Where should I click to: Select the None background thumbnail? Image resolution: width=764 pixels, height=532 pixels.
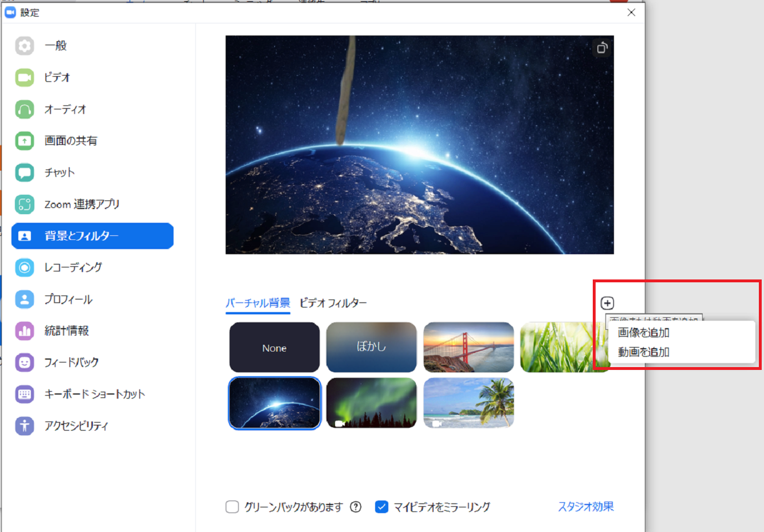[274, 348]
